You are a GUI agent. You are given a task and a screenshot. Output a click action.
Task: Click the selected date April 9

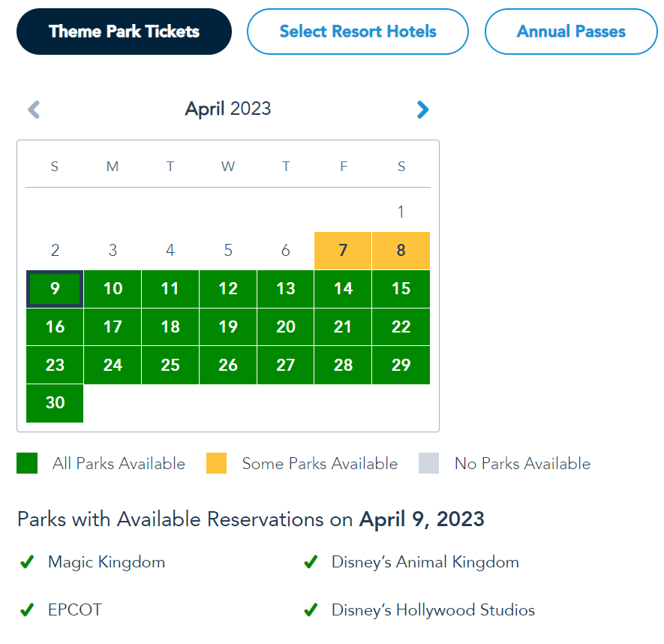coord(55,289)
